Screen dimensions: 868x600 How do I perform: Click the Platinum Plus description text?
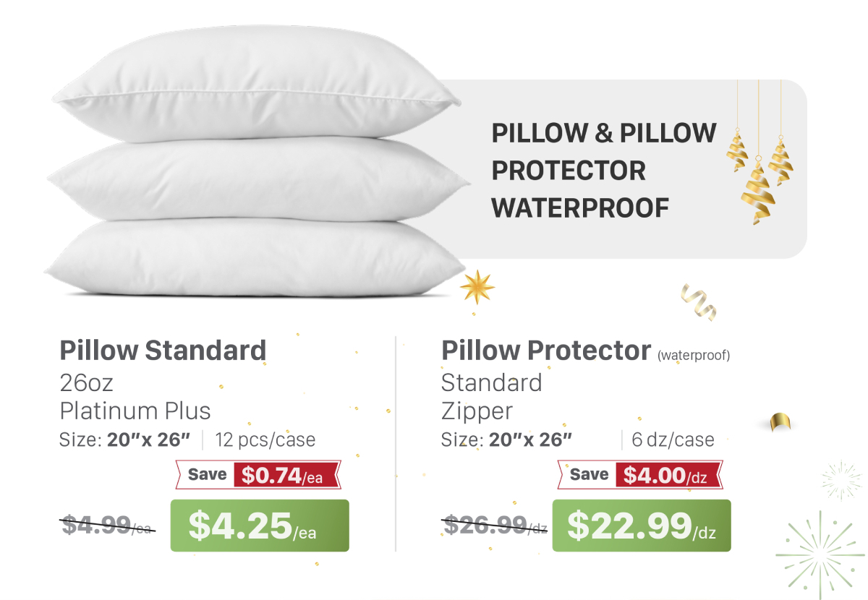(x=135, y=411)
